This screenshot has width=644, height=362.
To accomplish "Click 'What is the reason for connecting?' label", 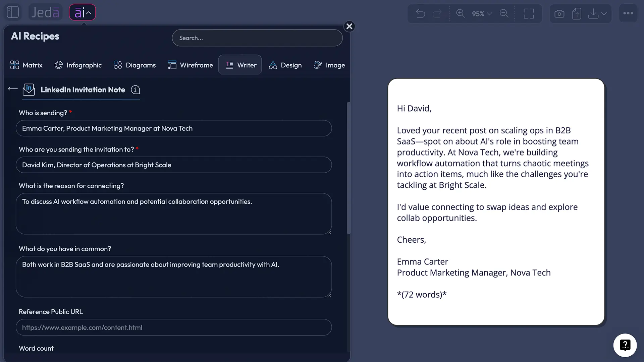I will 71,186.
